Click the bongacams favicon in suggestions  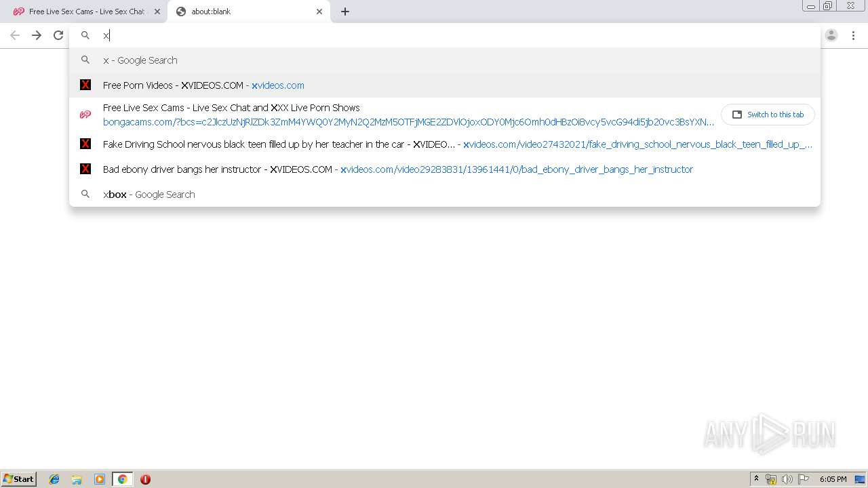point(85,115)
